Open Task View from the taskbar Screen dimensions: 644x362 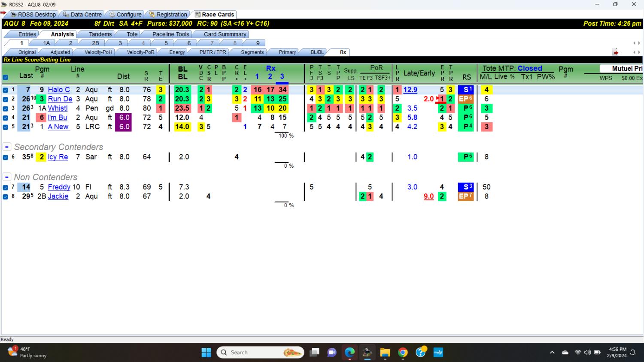[315, 353]
